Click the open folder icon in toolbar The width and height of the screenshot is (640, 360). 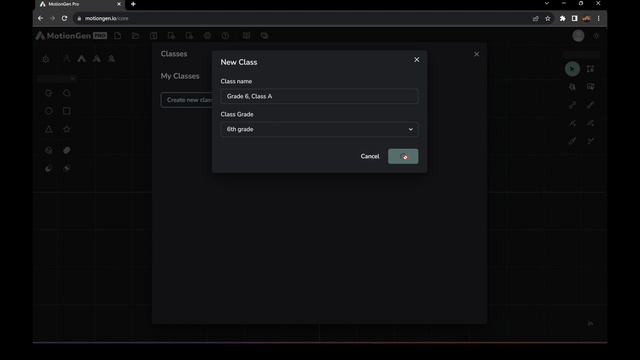tap(136, 36)
